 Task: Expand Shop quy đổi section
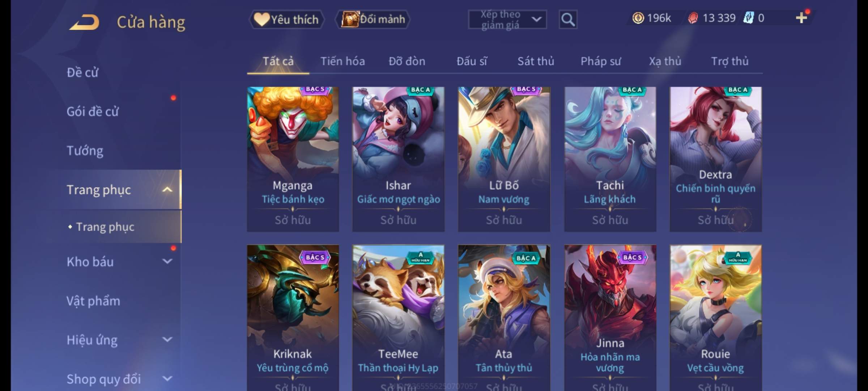coord(167,379)
